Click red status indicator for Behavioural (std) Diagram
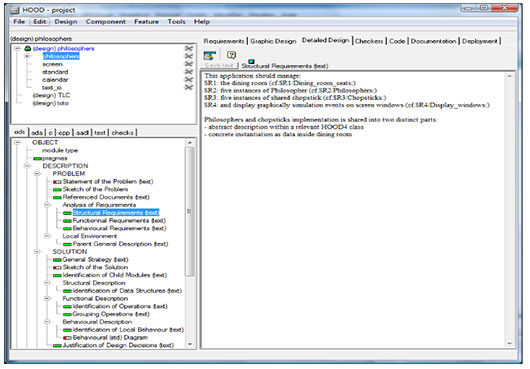 [x=67, y=338]
